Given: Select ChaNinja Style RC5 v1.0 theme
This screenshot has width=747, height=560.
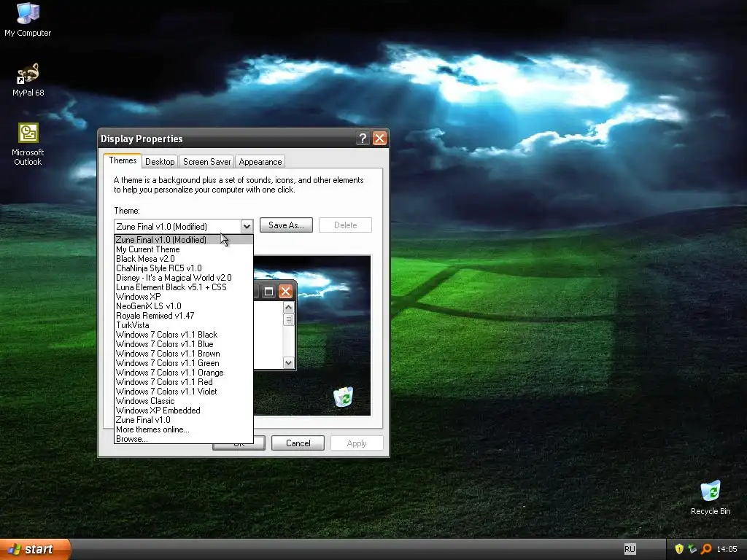Looking at the screenshot, I should pyautogui.click(x=183, y=268).
